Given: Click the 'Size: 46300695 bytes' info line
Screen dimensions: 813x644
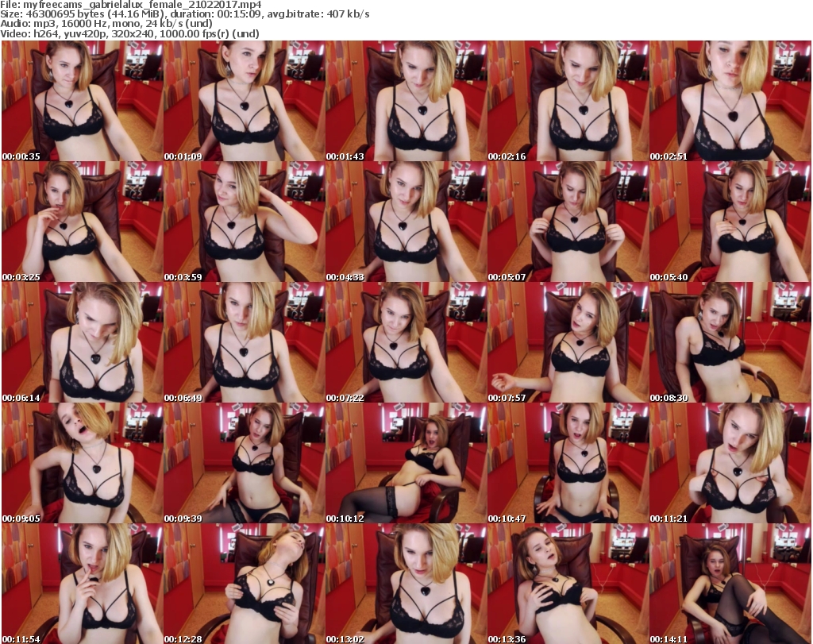Looking at the screenshot, I should tap(184, 14).
